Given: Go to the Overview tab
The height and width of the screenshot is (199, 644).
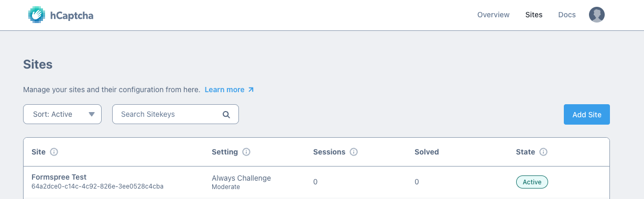Looking at the screenshot, I should pyautogui.click(x=493, y=15).
